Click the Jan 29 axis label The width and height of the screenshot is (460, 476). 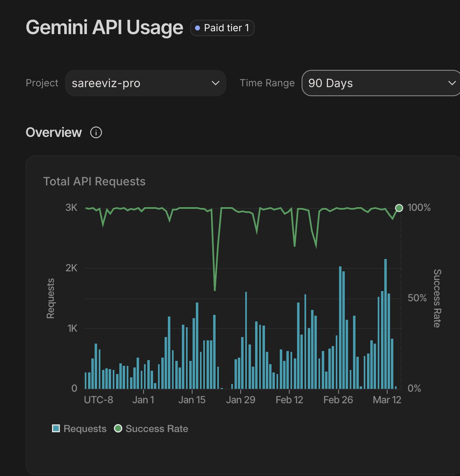point(241,400)
